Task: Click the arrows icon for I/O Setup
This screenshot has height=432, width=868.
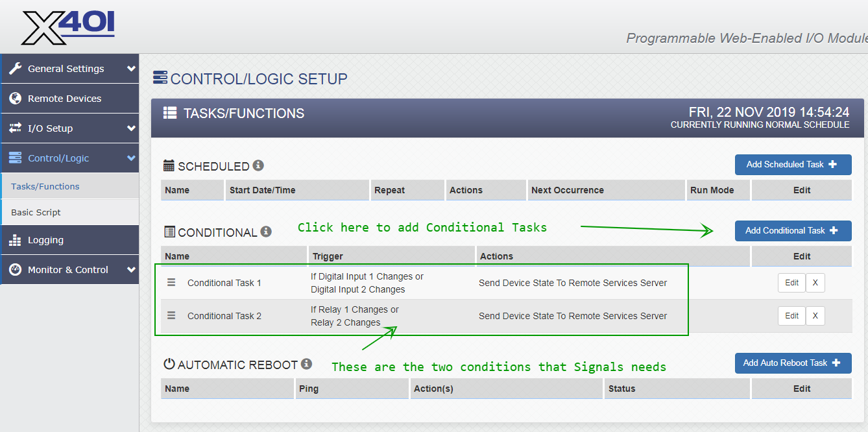Action: click(x=14, y=128)
